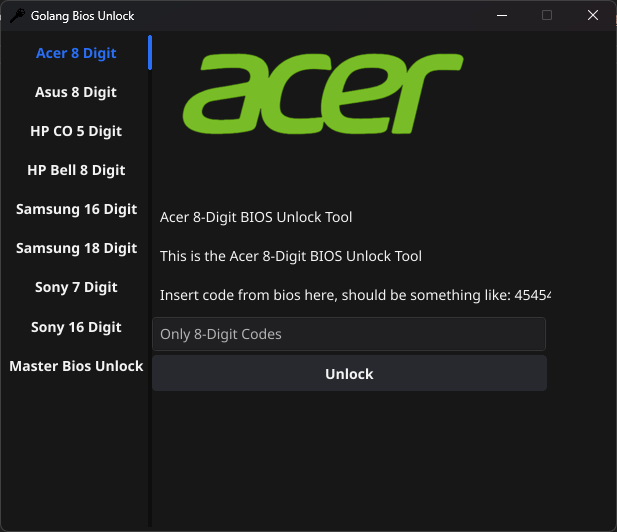
Task: Click the 'Acer 8-Digit BIOS Unlock Tool' heading
Action: click(x=256, y=217)
